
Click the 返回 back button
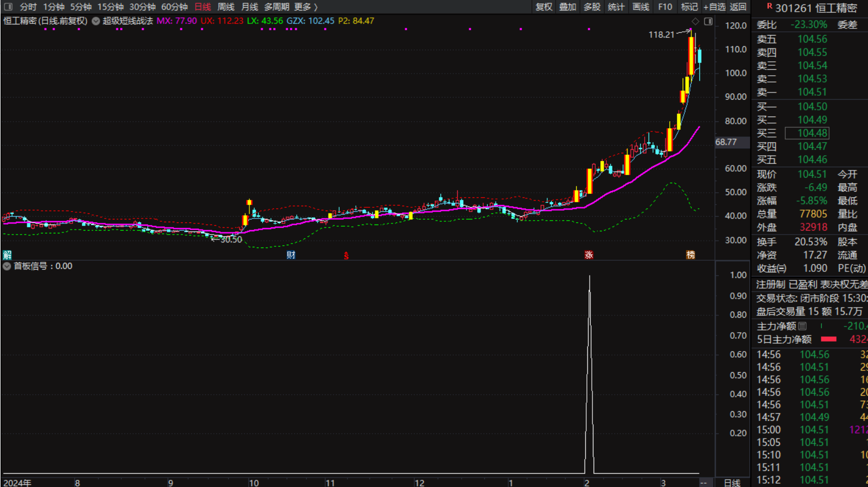click(x=738, y=7)
